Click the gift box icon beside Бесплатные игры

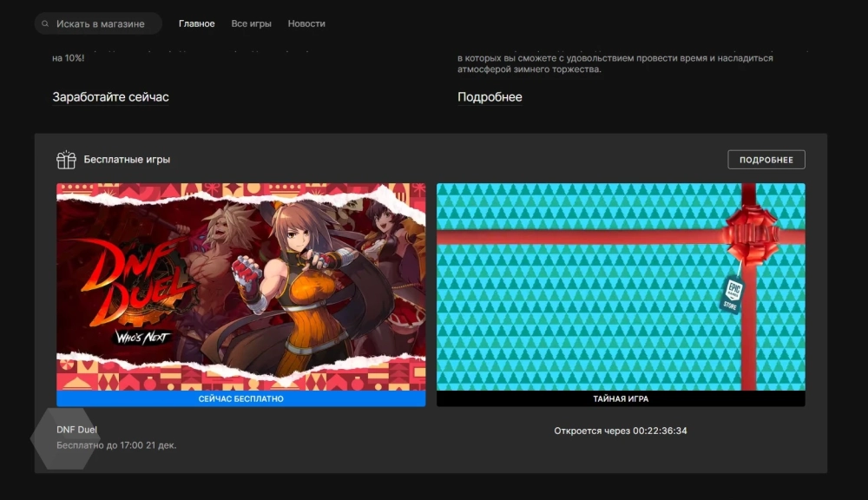pyautogui.click(x=66, y=160)
